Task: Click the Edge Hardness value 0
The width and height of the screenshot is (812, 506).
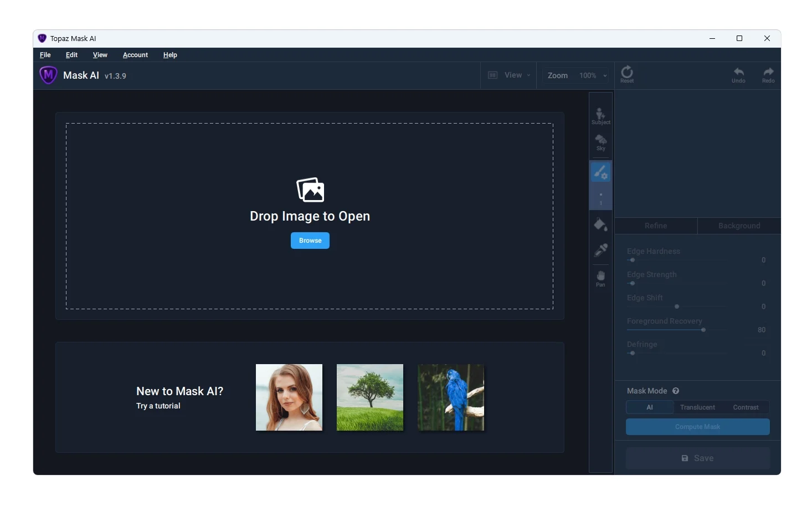Action: coord(763,260)
